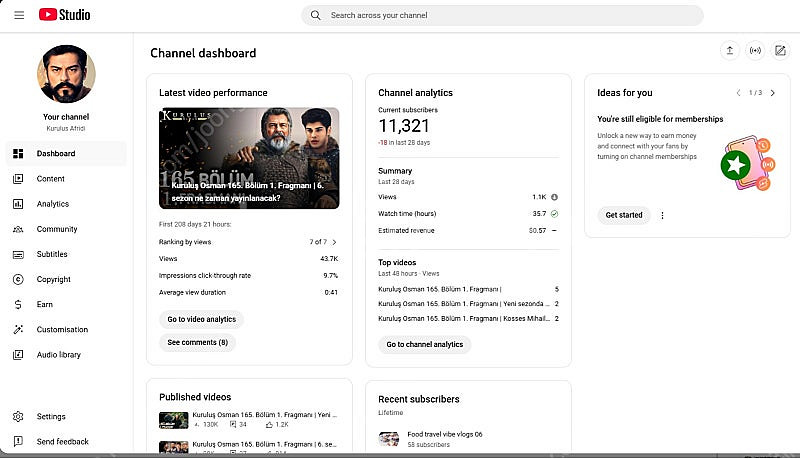The image size is (800, 459).
Task: Click the Customisation wand icon
Action: point(18,329)
